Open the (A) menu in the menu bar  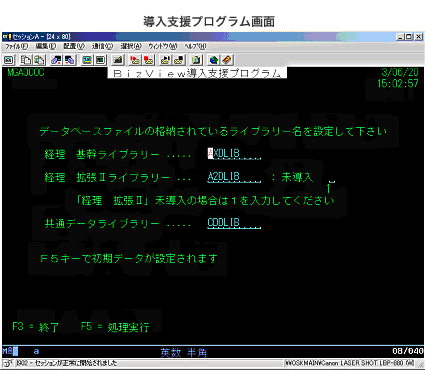(131, 46)
